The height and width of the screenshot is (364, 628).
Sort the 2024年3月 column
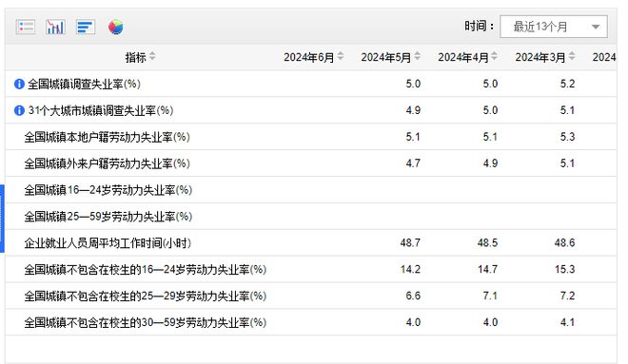[572, 56]
